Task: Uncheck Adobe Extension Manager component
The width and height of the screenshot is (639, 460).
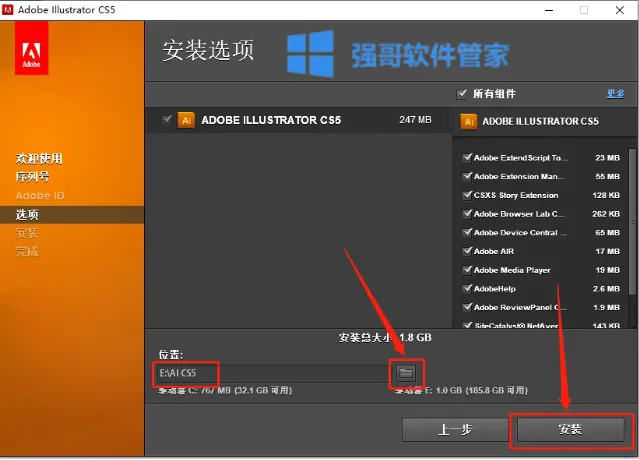Action: point(467,176)
